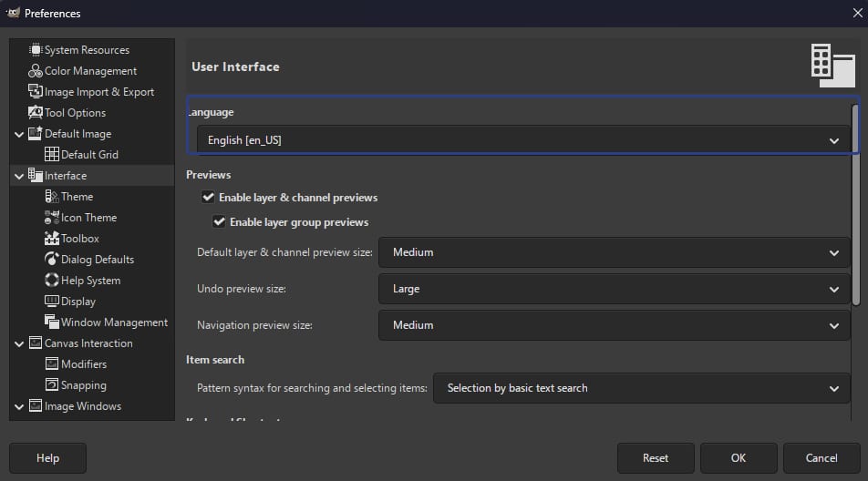Open Icon Theme preferences page
This screenshot has height=481, width=868.
coord(88,218)
